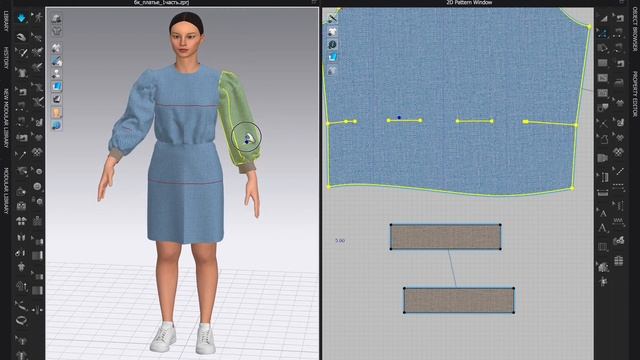Viewport: 640px width, 360px height.
Task: Click the checkered ball icon in right 2D toolbar
Action: (x=619, y=152)
